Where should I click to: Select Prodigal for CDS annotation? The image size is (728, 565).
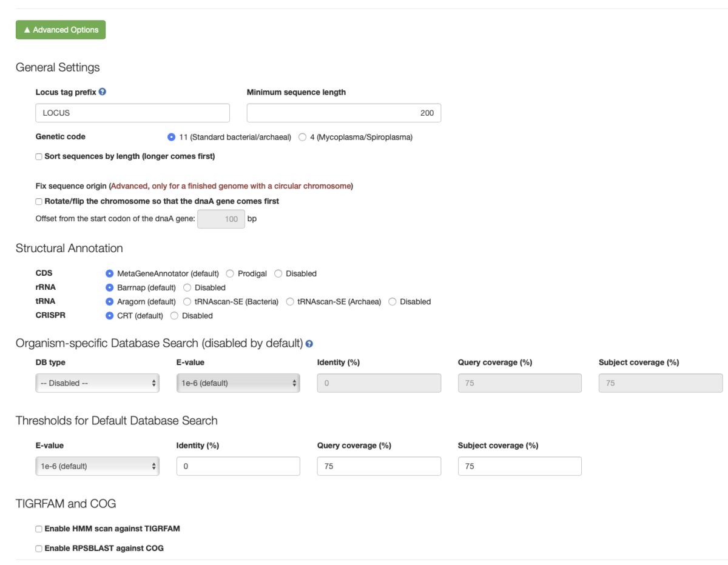[x=230, y=274]
